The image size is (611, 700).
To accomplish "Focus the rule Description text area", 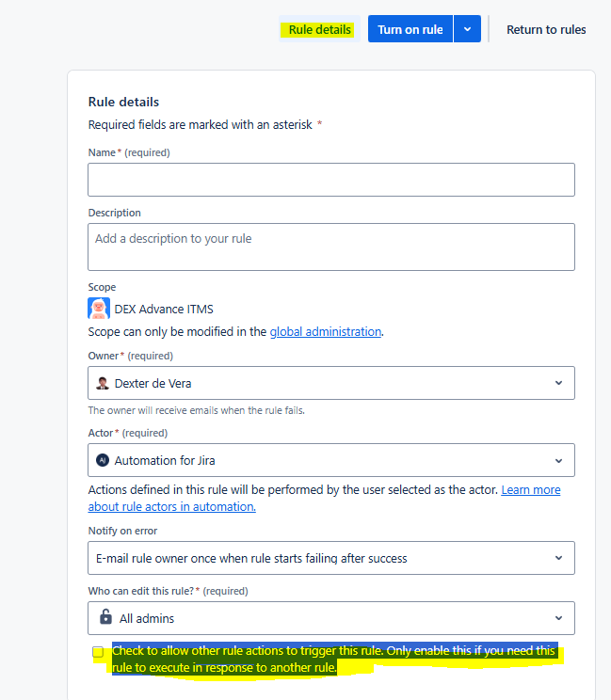I will 330,247.
